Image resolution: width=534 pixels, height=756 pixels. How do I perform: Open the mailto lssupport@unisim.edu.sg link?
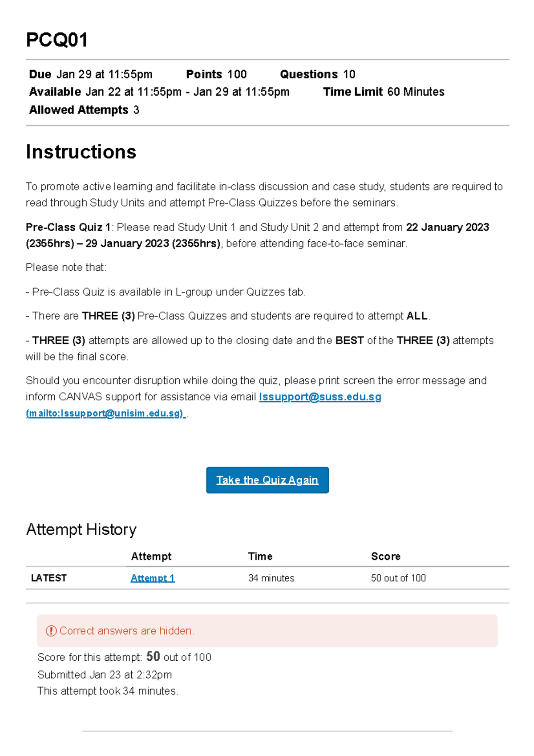pyautogui.click(x=105, y=413)
